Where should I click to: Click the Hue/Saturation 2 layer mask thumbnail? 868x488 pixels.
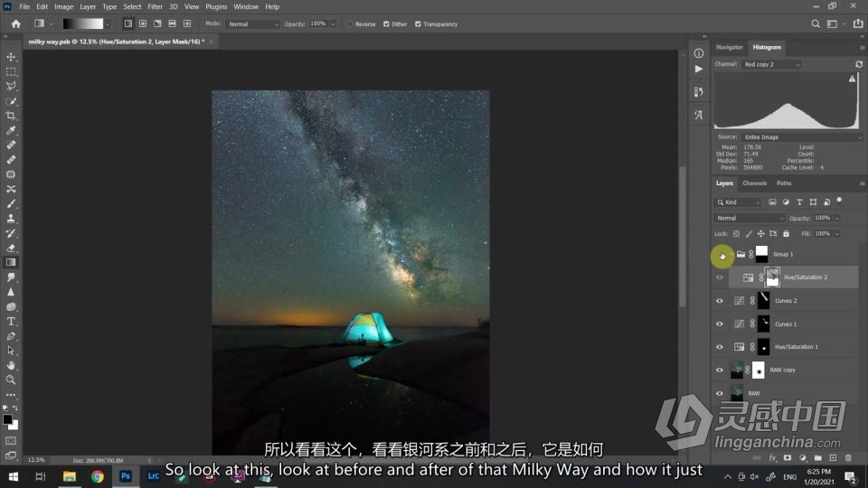pyautogui.click(x=772, y=277)
